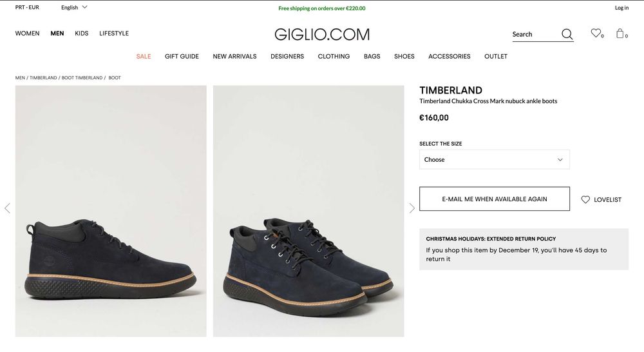Switch to the KIDS section
The height and width of the screenshot is (352, 644).
pyautogui.click(x=81, y=34)
